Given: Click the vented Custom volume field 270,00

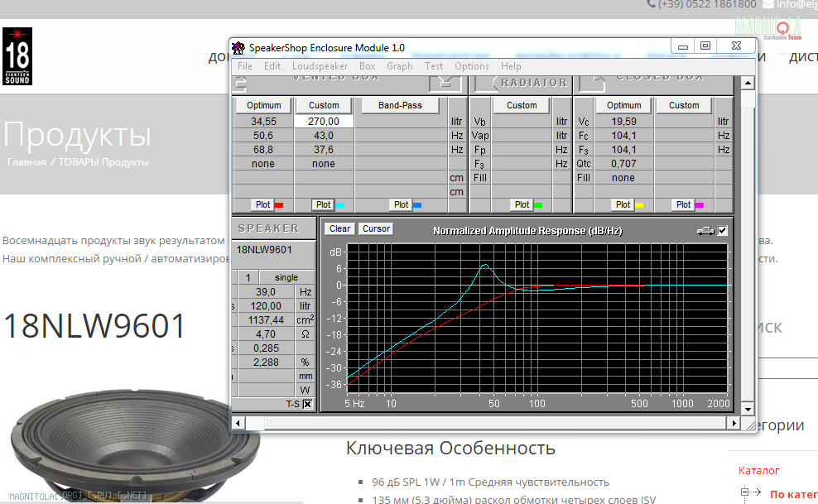Looking at the screenshot, I should (x=324, y=122).
